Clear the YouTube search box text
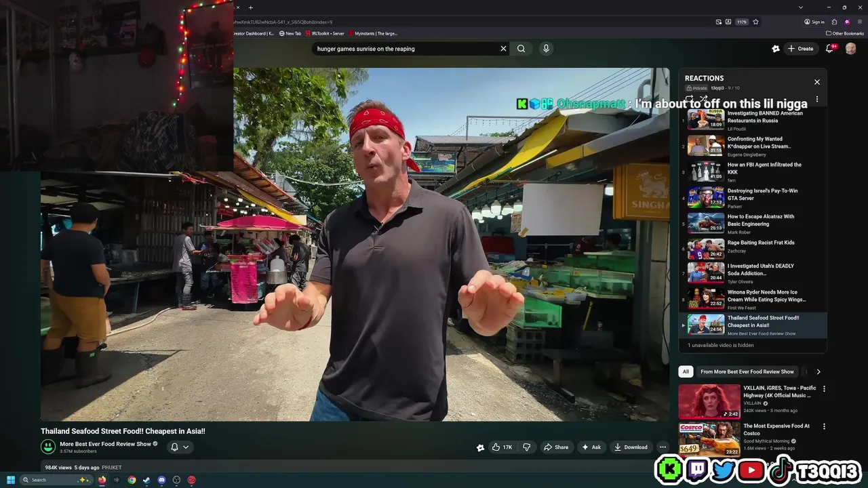This screenshot has height=488, width=868. click(x=503, y=49)
